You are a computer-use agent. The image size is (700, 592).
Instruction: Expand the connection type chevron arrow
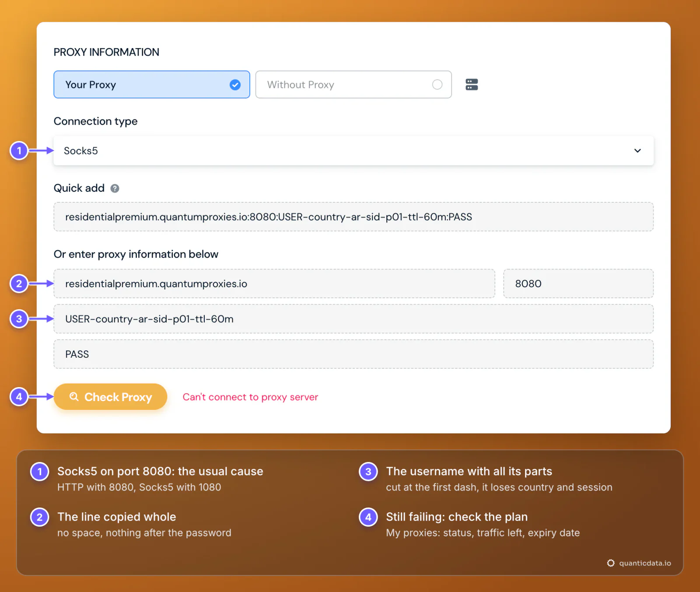637,151
